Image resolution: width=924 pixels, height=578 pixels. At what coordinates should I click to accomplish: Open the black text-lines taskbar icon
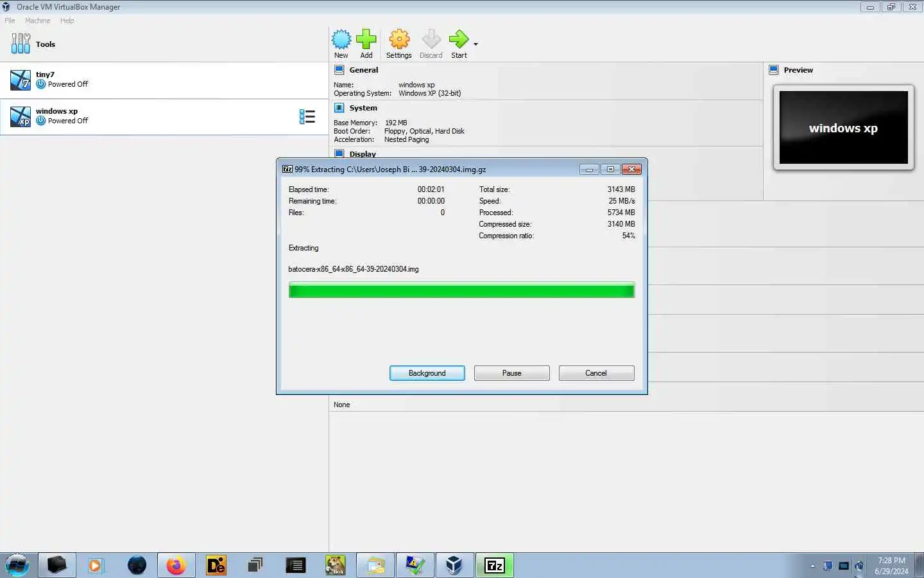295,565
